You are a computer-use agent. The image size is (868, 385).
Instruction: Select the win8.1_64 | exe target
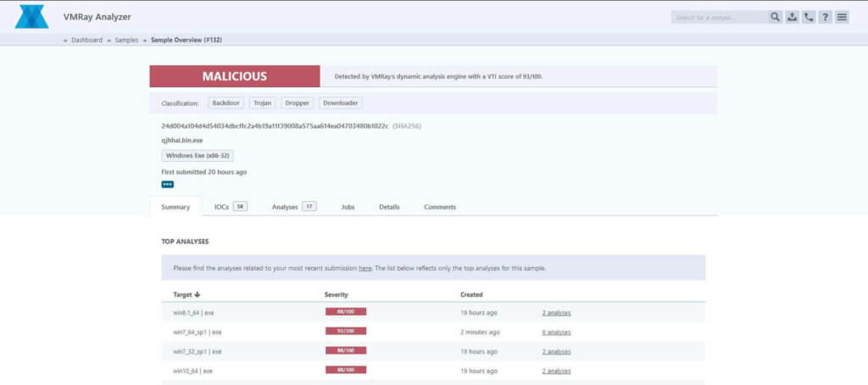click(x=193, y=312)
